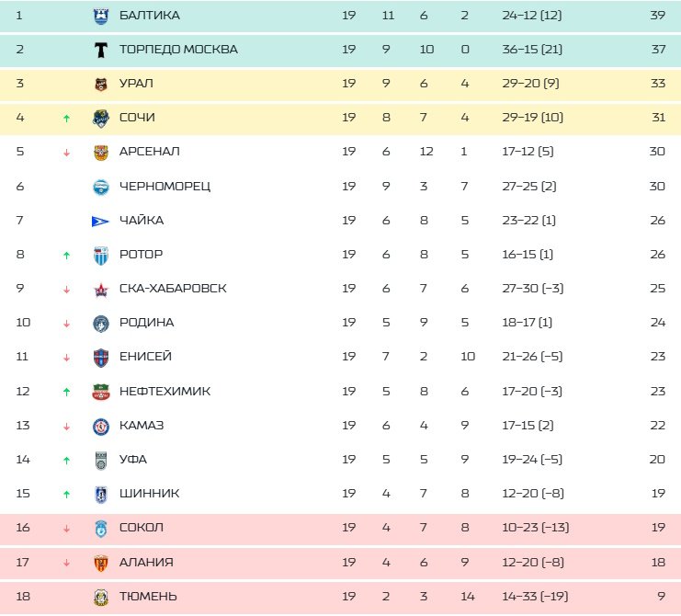Click the Сочи club logo

pyautogui.click(x=101, y=118)
